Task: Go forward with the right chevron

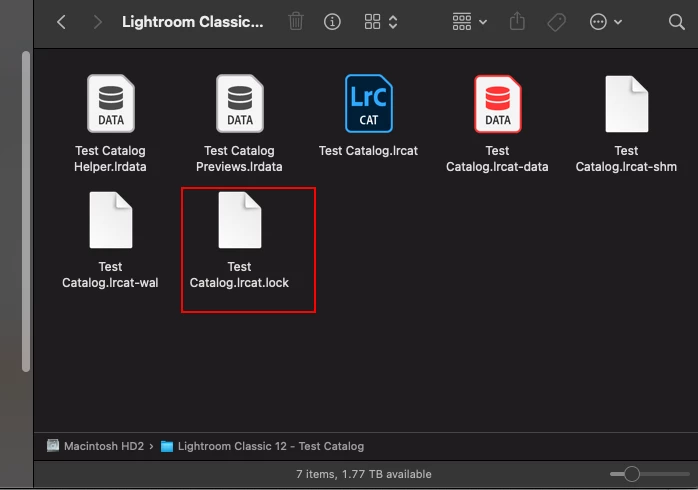Action: (x=97, y=22)
